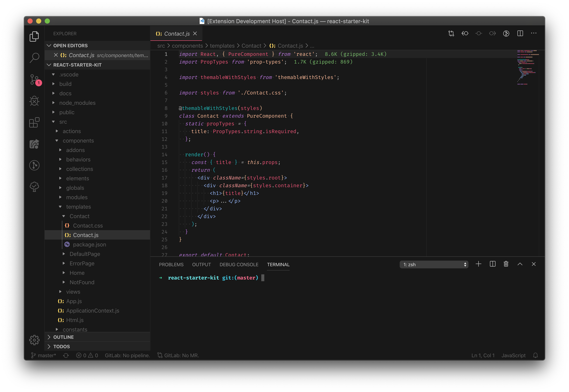Split the editor to the right
569x392 pixels.
coord(520,33)
